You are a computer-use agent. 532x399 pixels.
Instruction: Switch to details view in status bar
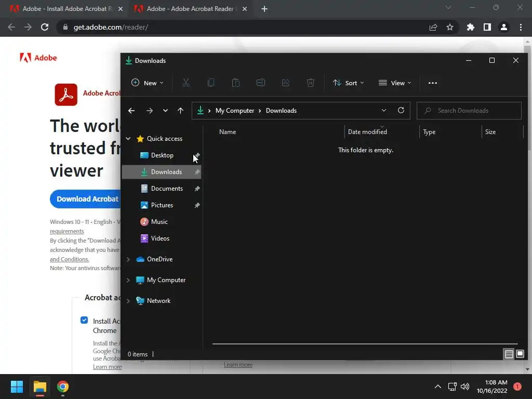pos(509,354)
